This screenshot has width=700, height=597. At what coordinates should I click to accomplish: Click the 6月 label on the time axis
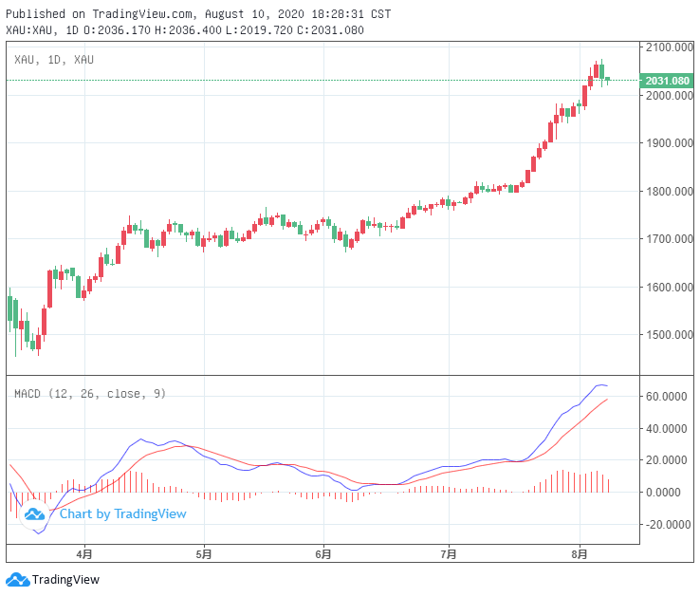(x=323, y=553)
